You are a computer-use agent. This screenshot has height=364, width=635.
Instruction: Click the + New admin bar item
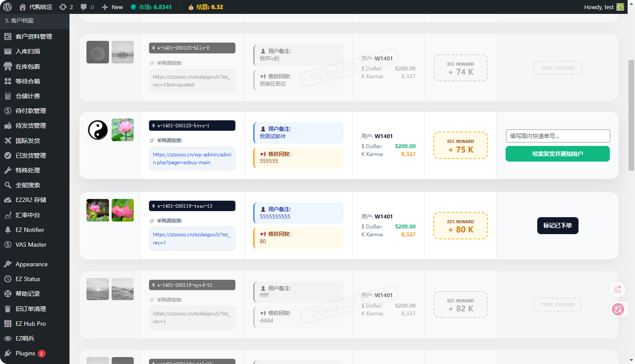112,7
